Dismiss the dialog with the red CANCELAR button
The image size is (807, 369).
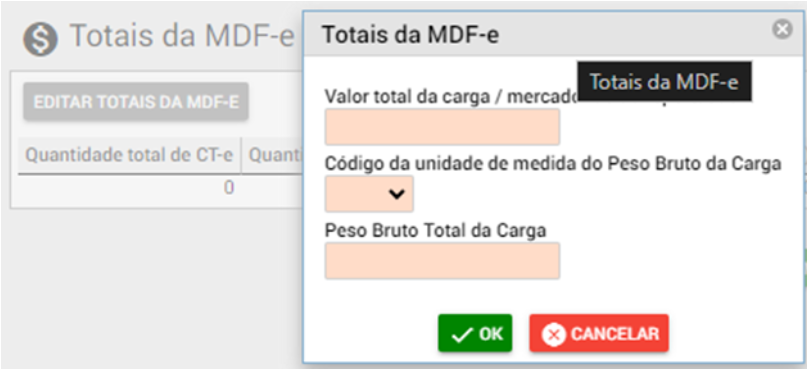click(599, 333)
